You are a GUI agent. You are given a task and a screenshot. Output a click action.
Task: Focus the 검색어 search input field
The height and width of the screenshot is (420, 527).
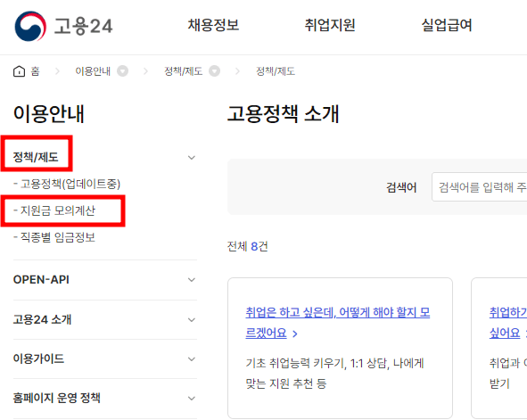coord(479,187)
